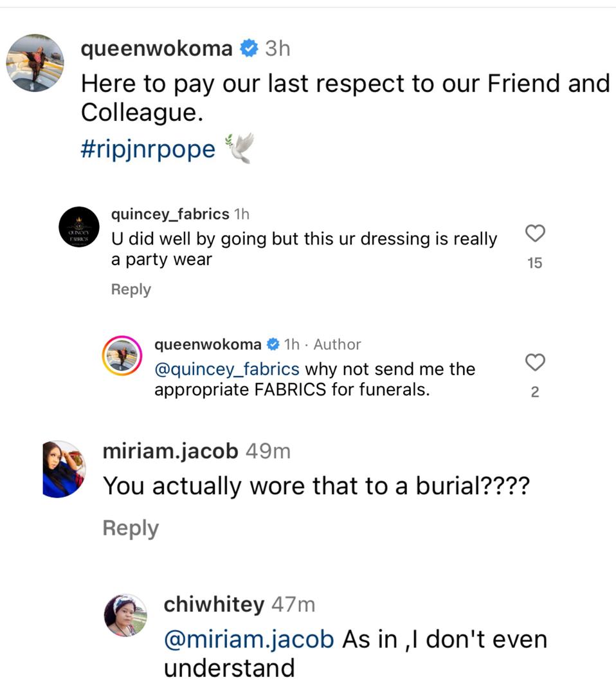Screen dimensions: 616x695
Task: Like queenwokoma's FABRICS reply with heart
Action: (x=535, y=362)
